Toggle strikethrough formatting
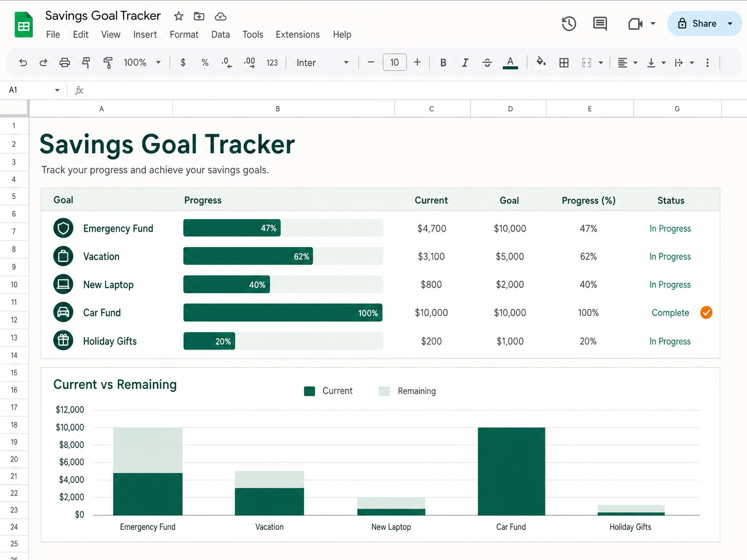The width and height of the screenshot is (747, 560). (487, 63)
